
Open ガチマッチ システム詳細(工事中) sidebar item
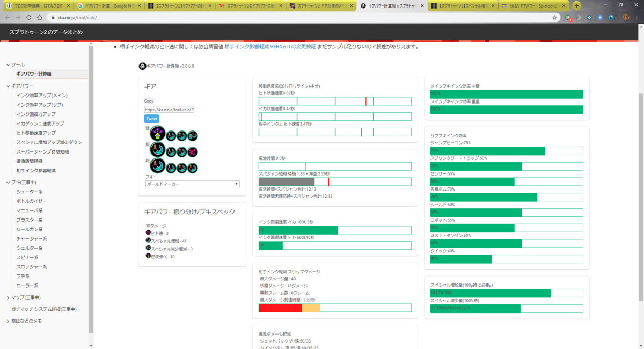44,309
